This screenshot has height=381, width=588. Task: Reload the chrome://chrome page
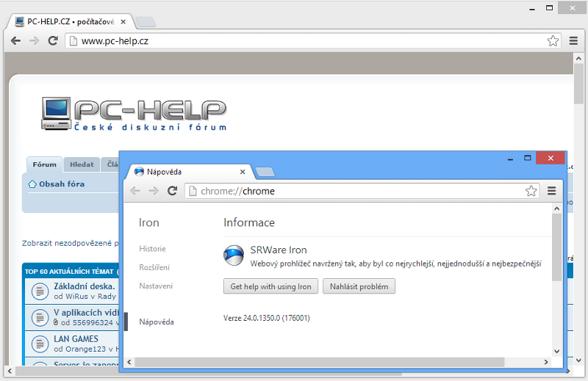click(172, 191)
